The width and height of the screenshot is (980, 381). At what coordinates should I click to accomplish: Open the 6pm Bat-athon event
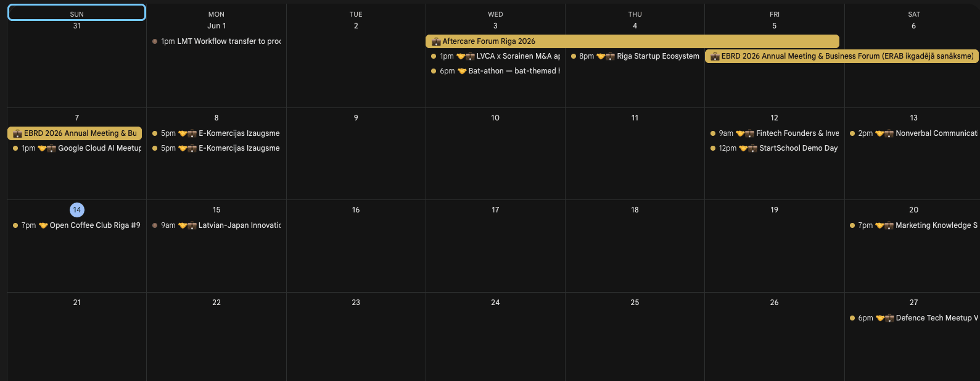[x=495, y=71]
